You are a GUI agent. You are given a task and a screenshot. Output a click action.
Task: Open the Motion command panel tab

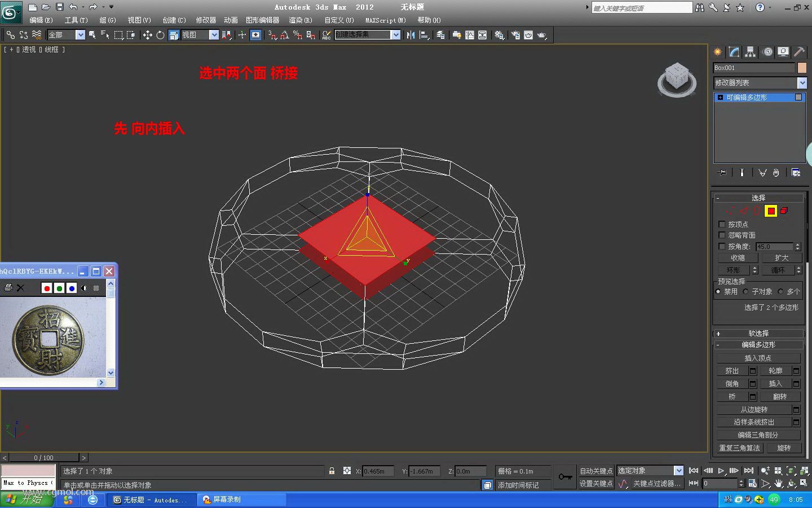click(x=767, y=52)
